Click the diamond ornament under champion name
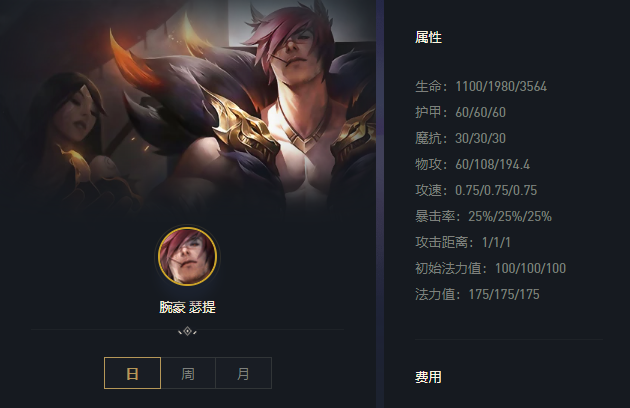630x408 pixels. [187, 331]
